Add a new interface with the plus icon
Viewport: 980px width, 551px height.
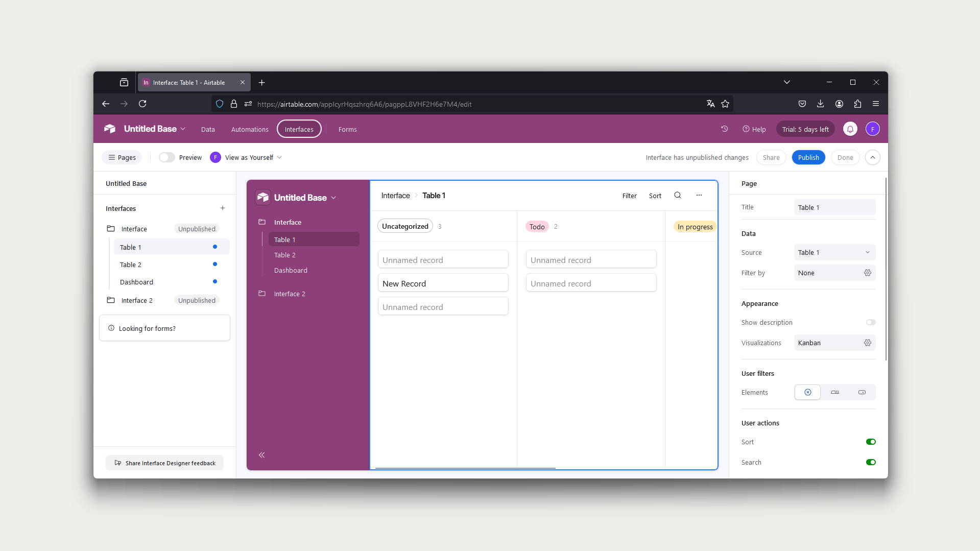[223, 208]
